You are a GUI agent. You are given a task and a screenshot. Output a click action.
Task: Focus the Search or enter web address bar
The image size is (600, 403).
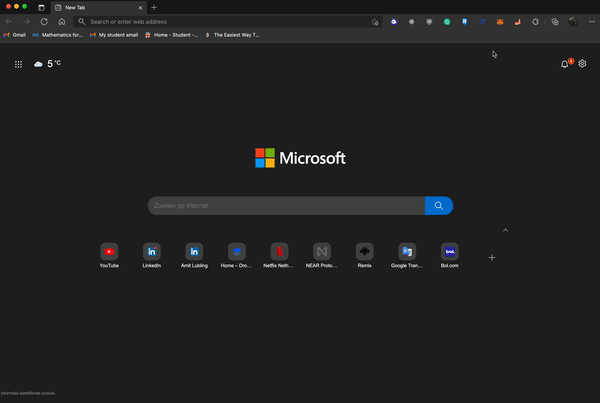point(228,22)
